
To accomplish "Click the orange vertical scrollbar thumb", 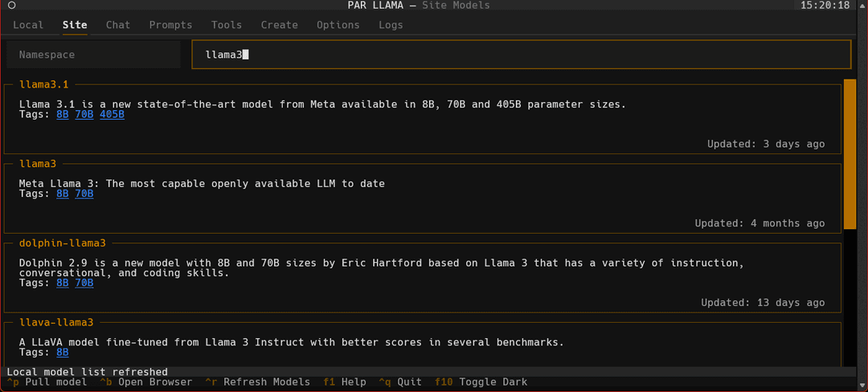I will coord(850,153).
